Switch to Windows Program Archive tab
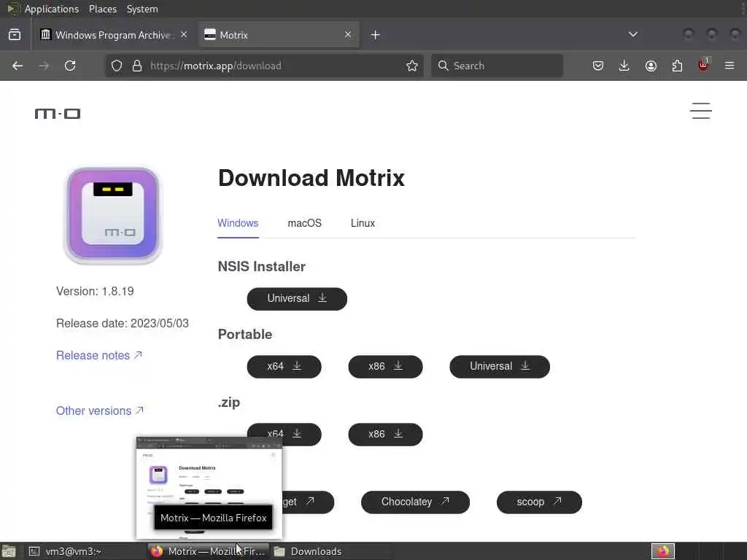The height and width of the screenshot is (560, 747). [x=113, y=35]
